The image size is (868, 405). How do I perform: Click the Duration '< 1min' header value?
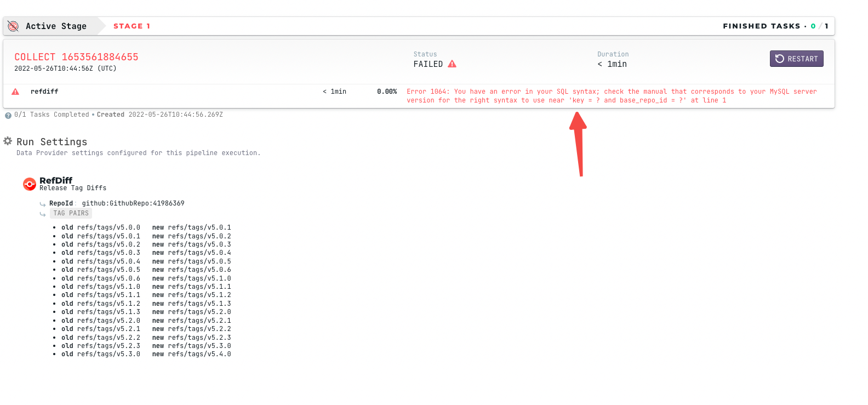click(x=612, y=64)
